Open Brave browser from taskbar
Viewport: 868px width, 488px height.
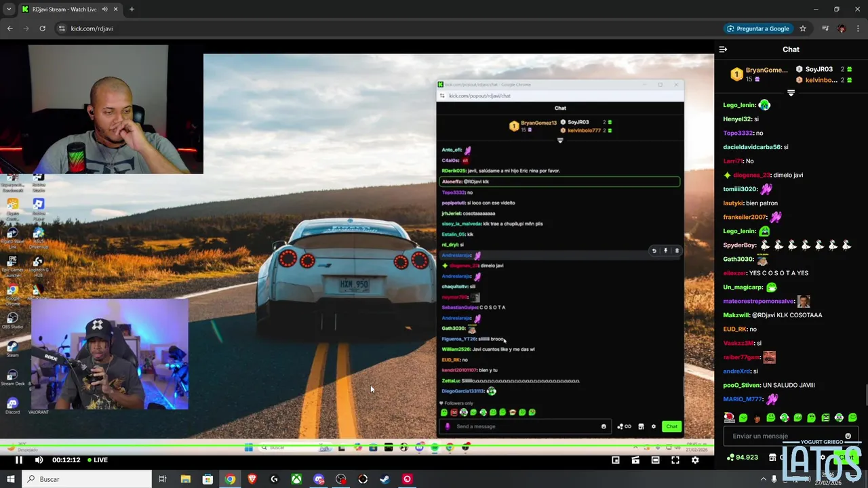click(x=252, y=479)
